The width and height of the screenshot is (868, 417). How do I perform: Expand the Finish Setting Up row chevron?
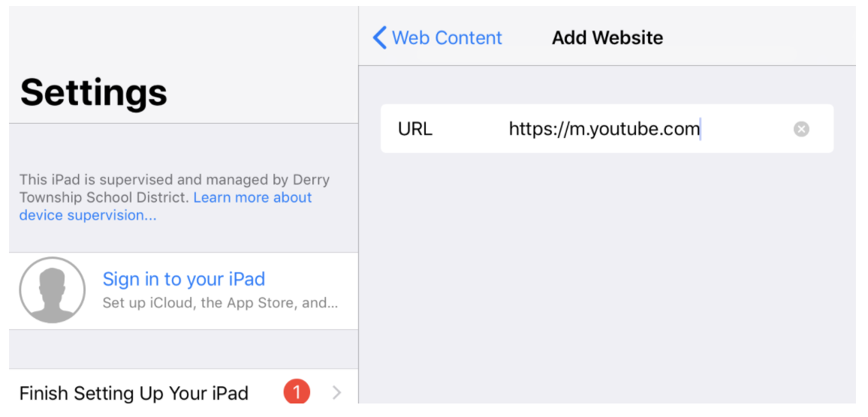click(336, 392)
